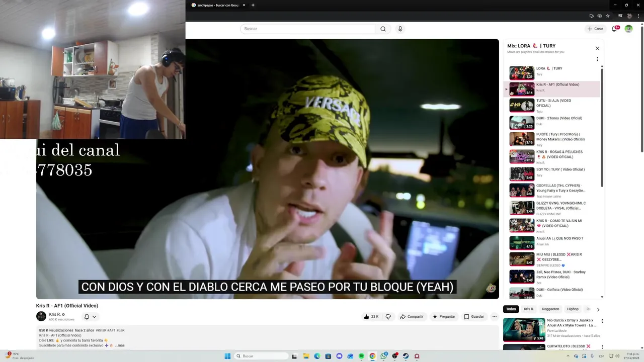
Task: Open the notifications bell in YouTube header
Action: tap(614, 29)
